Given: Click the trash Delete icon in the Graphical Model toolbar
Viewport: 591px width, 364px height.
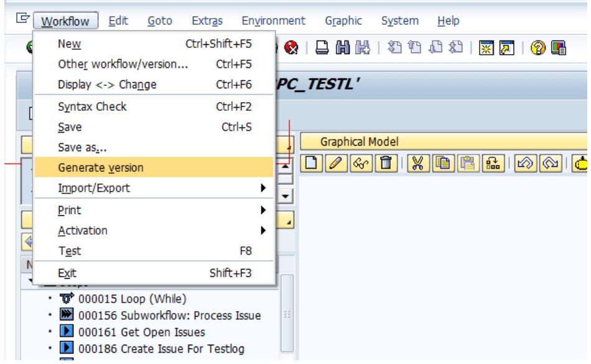Looking at the screenshot, I should pos(386,163).
